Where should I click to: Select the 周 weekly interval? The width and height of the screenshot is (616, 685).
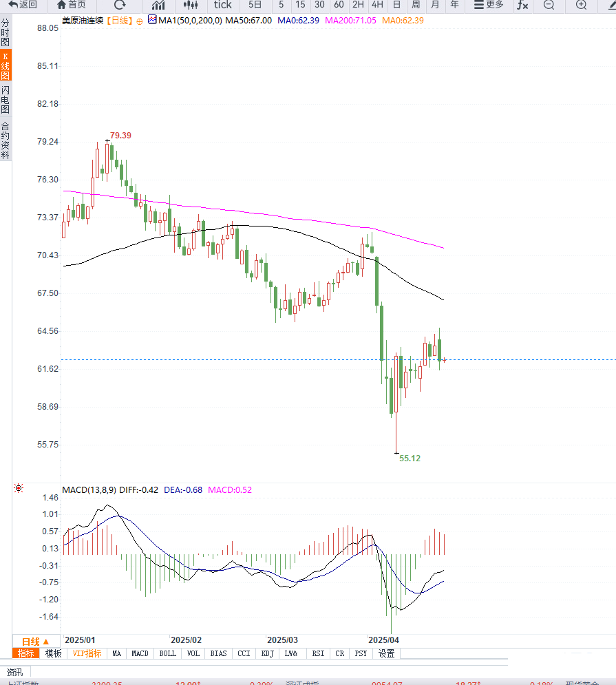point(416,5)
